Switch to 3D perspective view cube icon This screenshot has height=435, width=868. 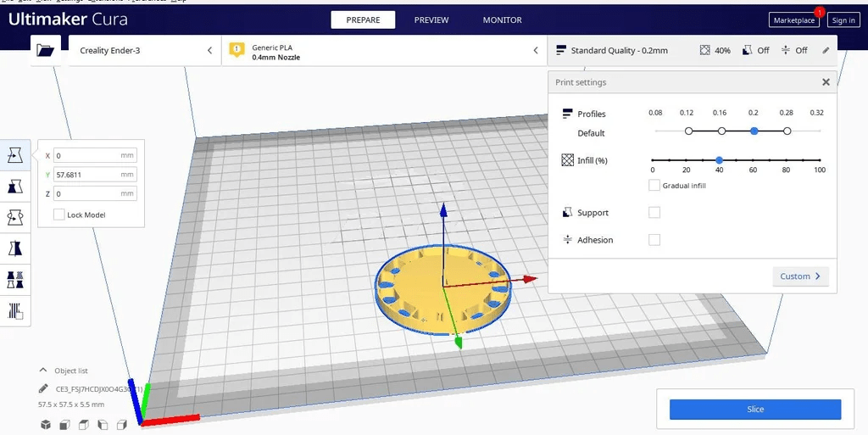[x=46, y=424]
